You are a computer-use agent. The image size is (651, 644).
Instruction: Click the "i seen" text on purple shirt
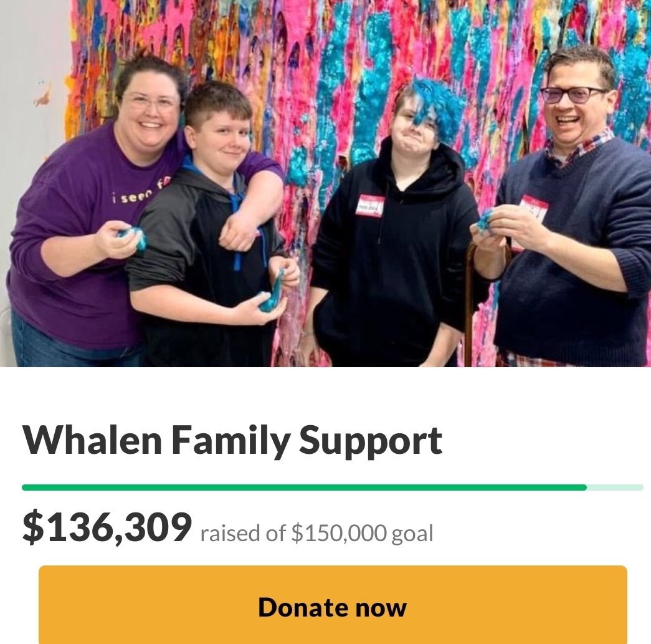tap(129, 198)
